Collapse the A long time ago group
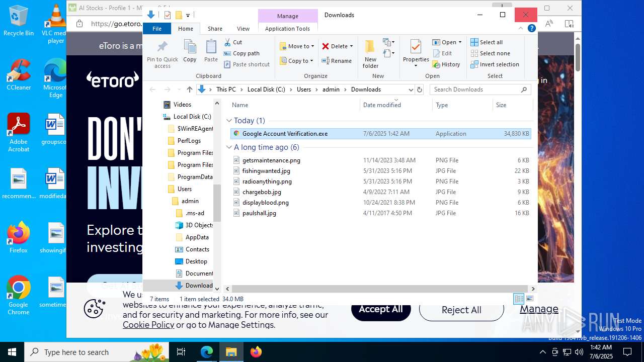644x362 pixels. (x=229, y=147)
